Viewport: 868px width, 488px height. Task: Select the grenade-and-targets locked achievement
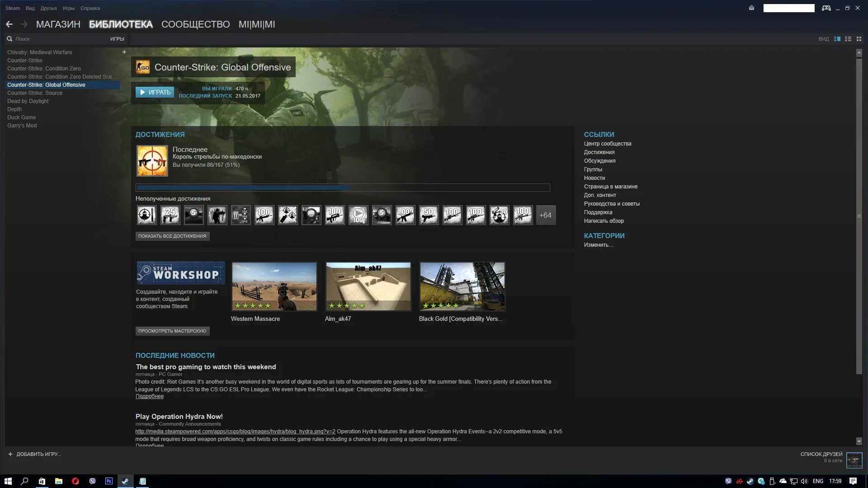288,215
